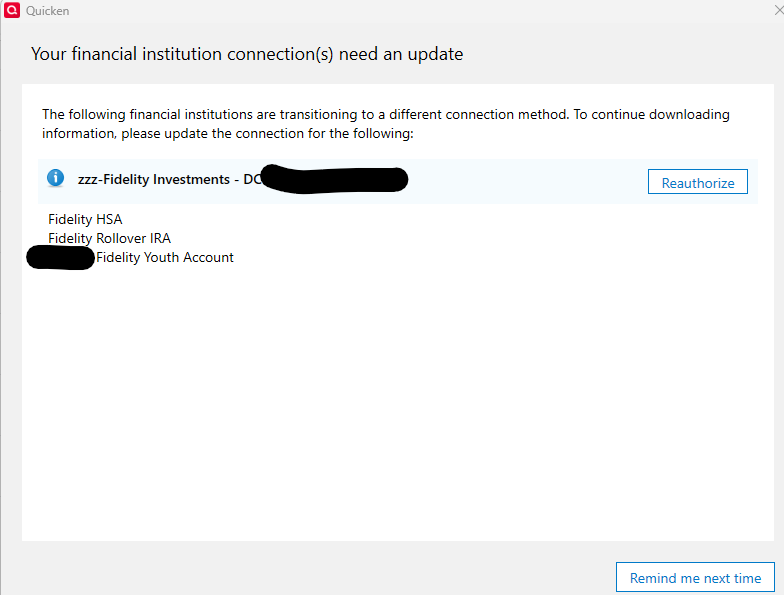Click the Reauthorize button
784x595 pixels.
698,182
